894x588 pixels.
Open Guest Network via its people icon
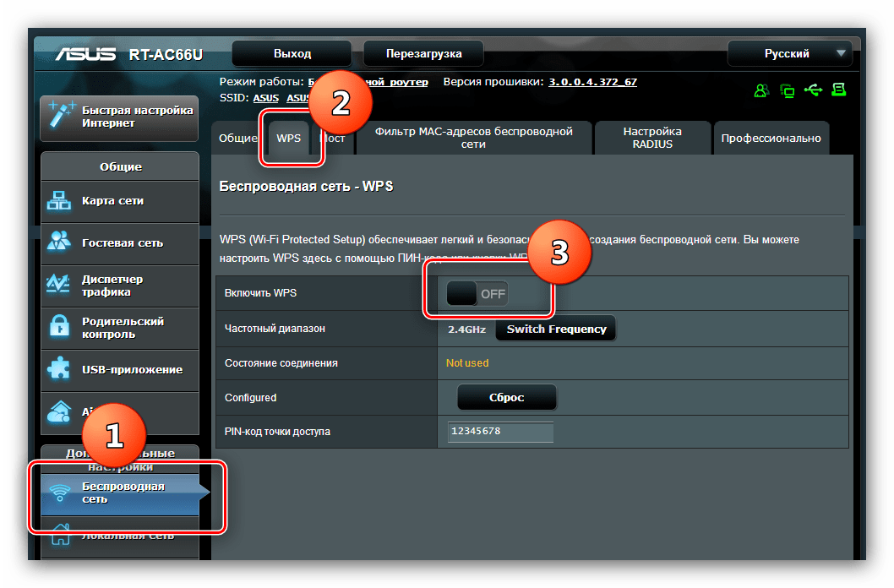pos(59,242)
